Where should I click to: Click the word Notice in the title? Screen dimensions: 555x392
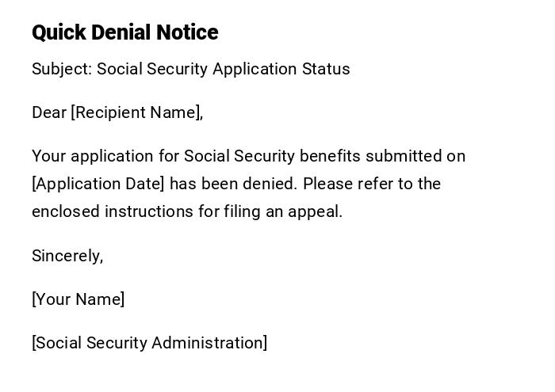coord(186,32)
